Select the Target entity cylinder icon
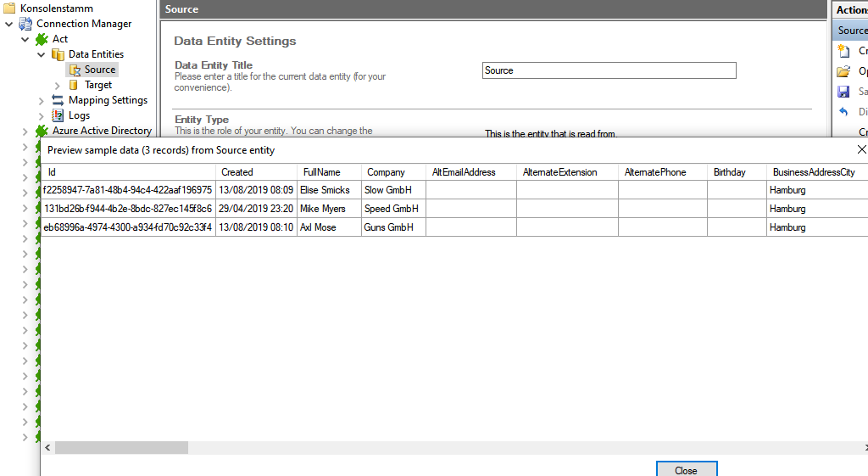The width and height of the screenshot is (868, 476). 74,85
